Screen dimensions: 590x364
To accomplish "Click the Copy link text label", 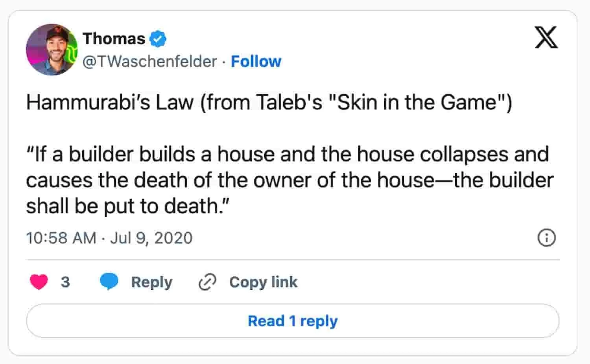I will point(263,282).
